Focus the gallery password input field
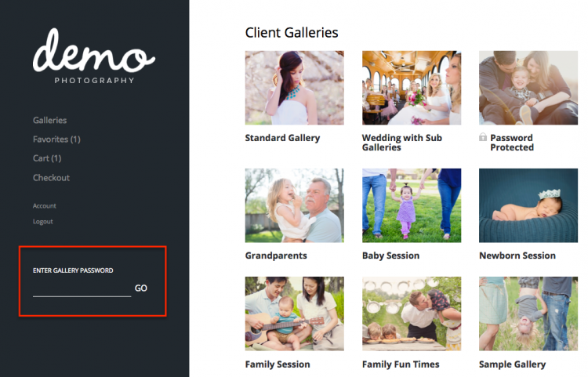588x377 pixels. pos(82,288)
